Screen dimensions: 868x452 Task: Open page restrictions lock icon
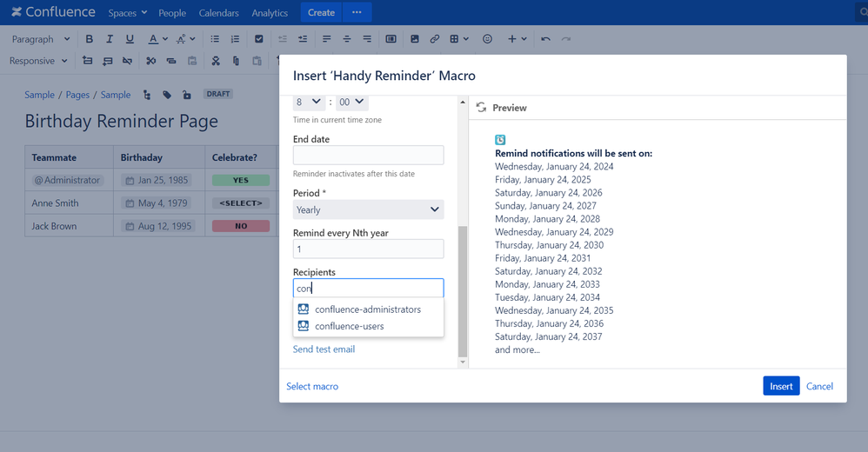pos(187,95)
